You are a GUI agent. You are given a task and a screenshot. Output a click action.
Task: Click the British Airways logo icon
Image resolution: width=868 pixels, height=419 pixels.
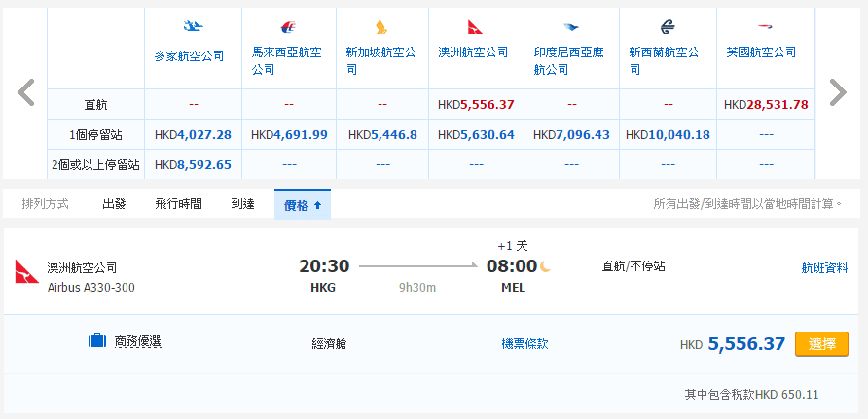coord(761,27)
